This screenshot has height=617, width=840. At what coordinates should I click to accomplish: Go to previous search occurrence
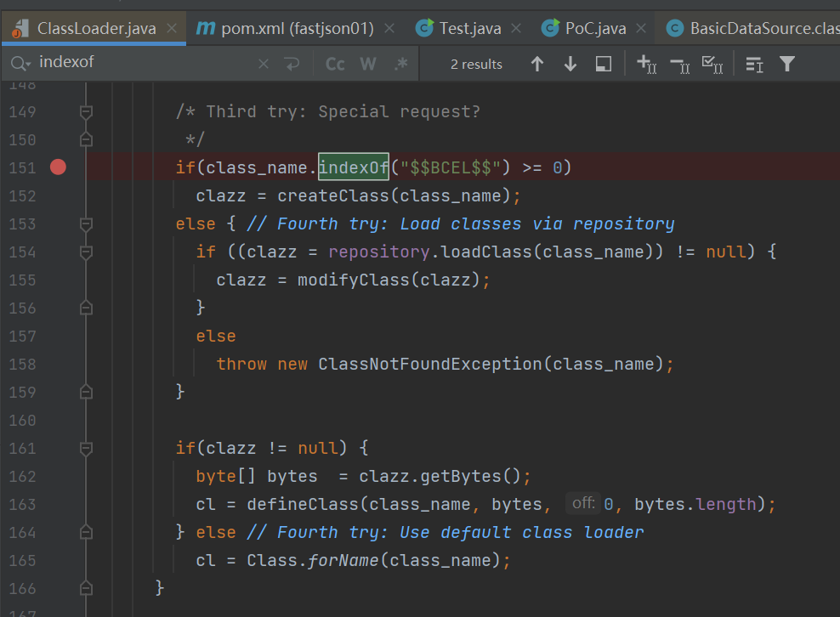(536, 64)
